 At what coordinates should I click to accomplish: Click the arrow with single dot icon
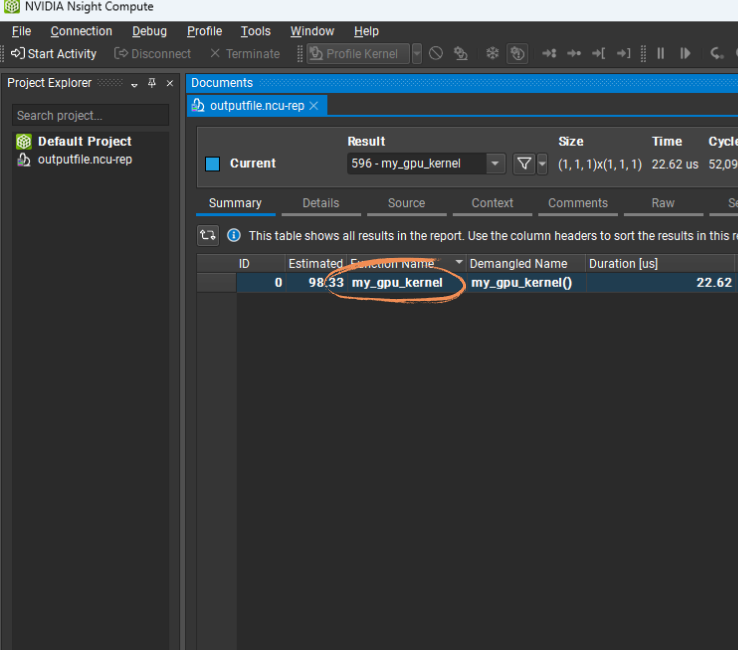(x=574, y=53)
